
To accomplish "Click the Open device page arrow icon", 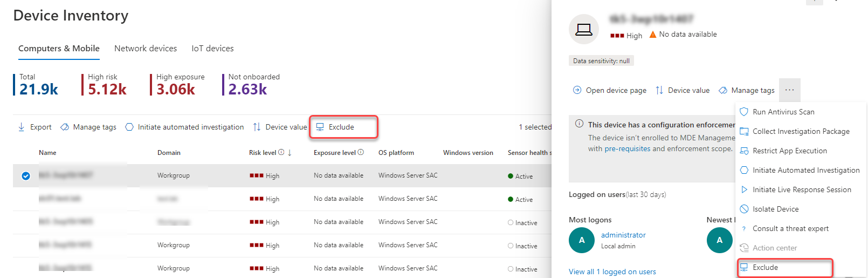I will 577,90.
